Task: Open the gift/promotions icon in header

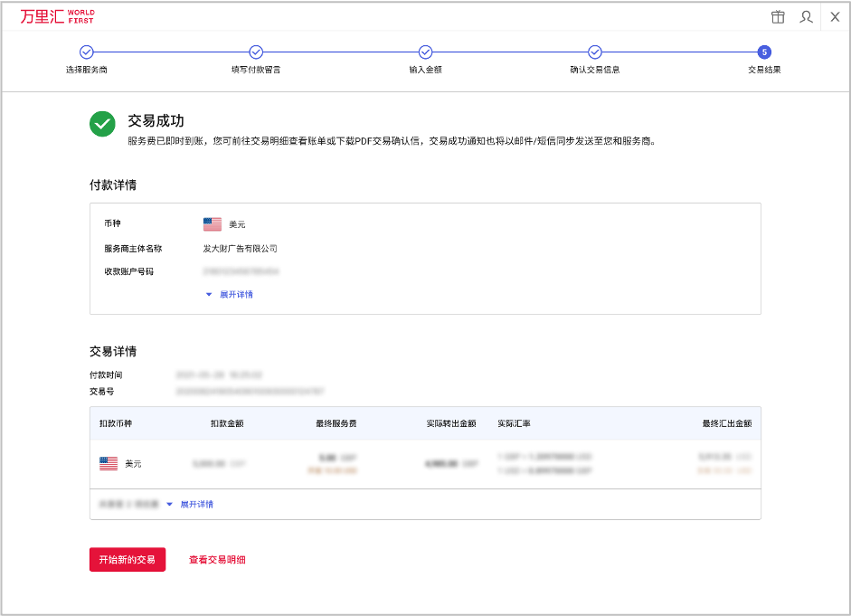Action: (778, 16)
